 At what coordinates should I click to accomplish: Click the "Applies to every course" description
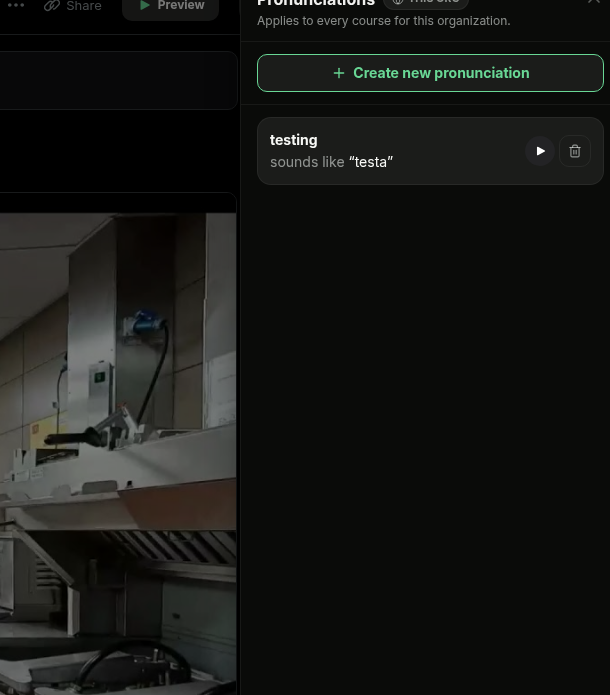coord(383,21)
